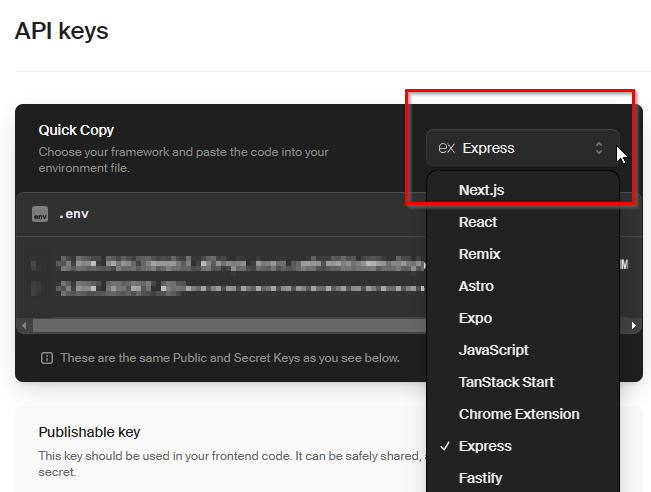Select the Astro framework option
The image size is (651, 492).
pyautogui.click(x=523, y=286)
